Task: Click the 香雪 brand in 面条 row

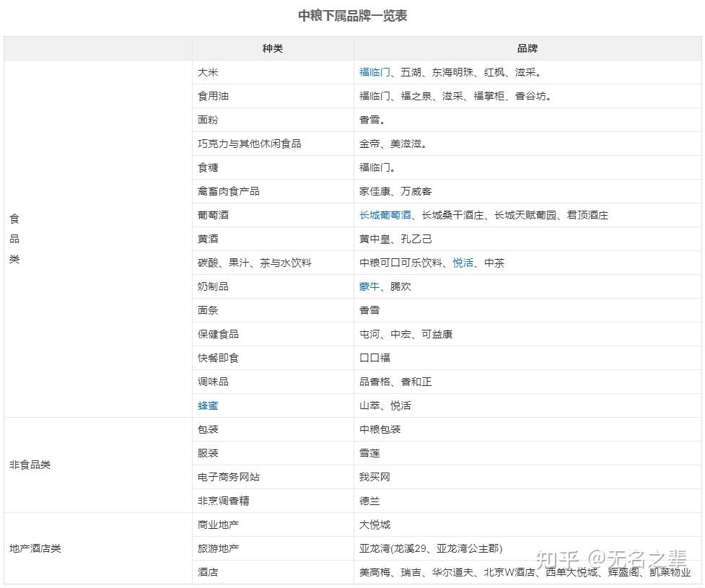Action: point(369,311)
